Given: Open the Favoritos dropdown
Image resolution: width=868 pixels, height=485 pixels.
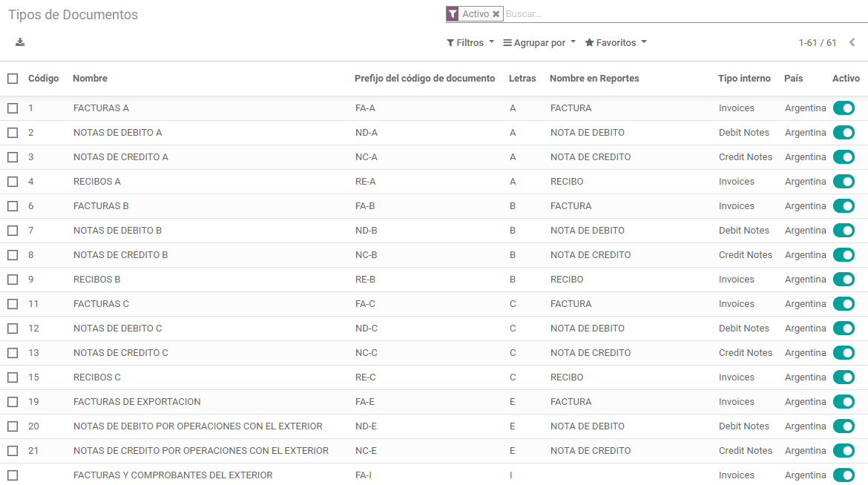Looking at the screenshot, I should coord(615,43).
